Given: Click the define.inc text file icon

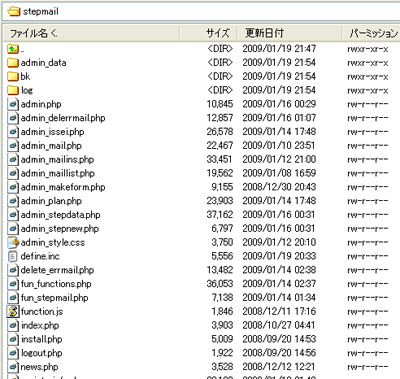Looking at the screenshot, I should [12, 256].
